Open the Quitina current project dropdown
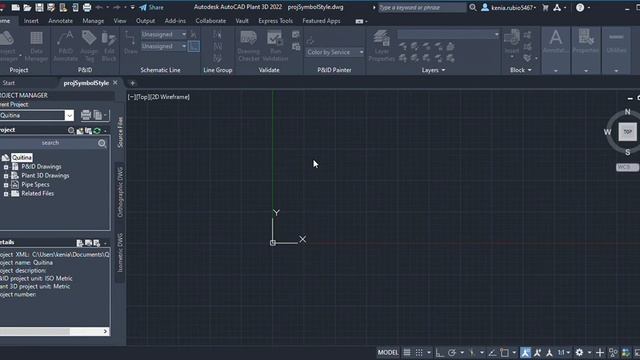The width and height of the screenshot is (640, 360). pos(69,116)
